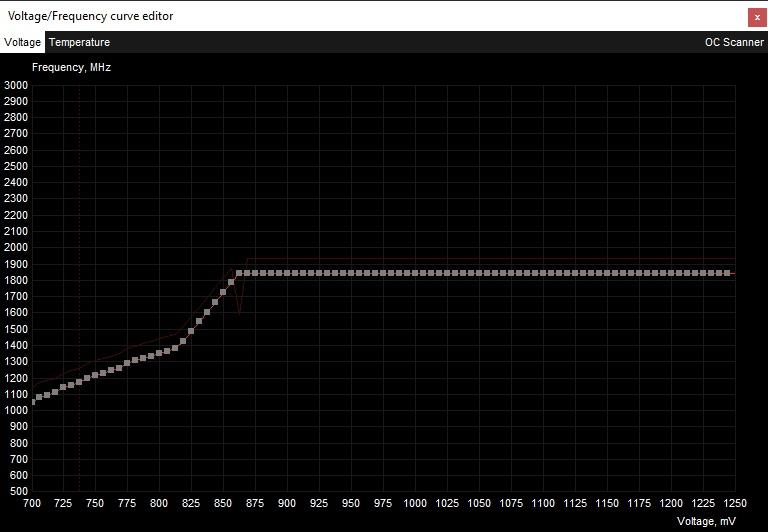The height and width of the screenshot is (532, 768).
Task: Click the curve point at 850 mV
Action: [223, 292]
